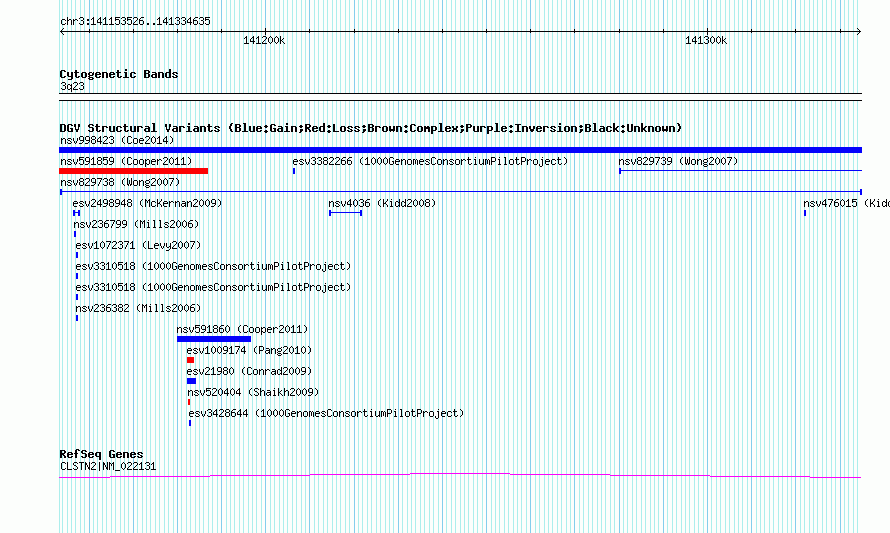Screen dimensions: 890x533
Task: Open the nsv236382 (Mills2006) label
Action: (138, 308)
